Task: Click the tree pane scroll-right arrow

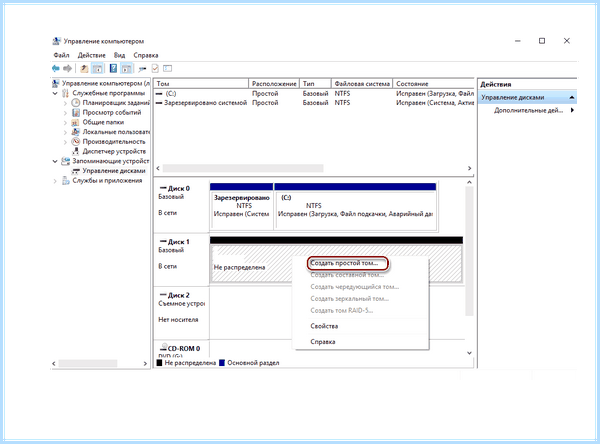Action: click(145, 363)
